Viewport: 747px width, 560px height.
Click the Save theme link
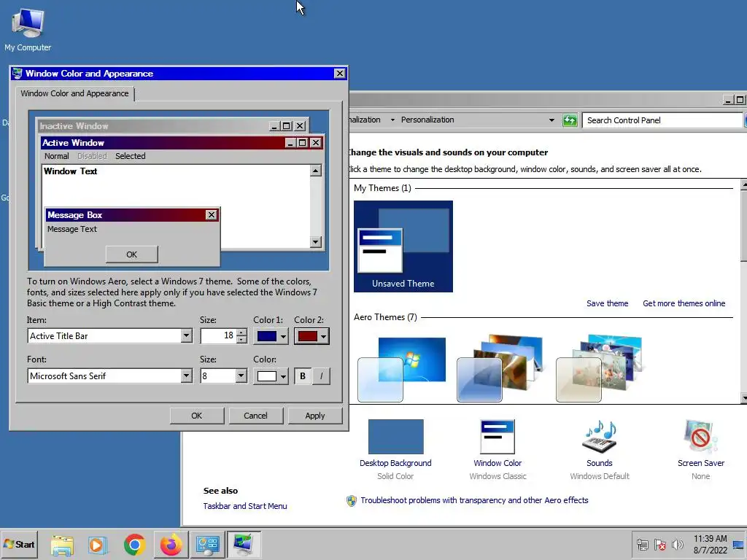pyautogui.click(x=607, y=303)
